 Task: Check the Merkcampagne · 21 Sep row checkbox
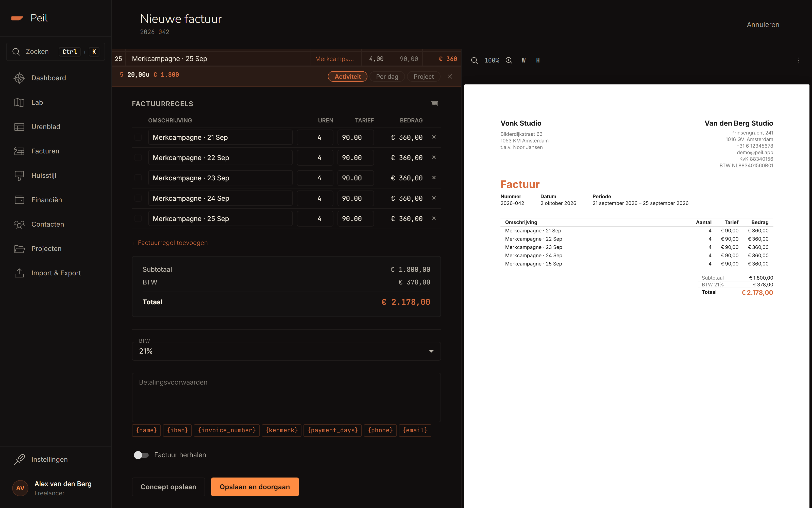pyautogui.click(x=138, y=137)
